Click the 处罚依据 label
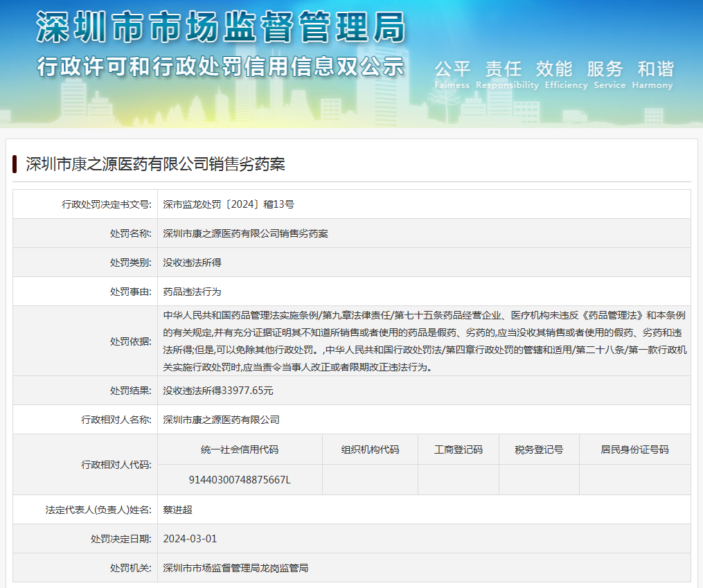The image size is (703, 588). point(131,341)
